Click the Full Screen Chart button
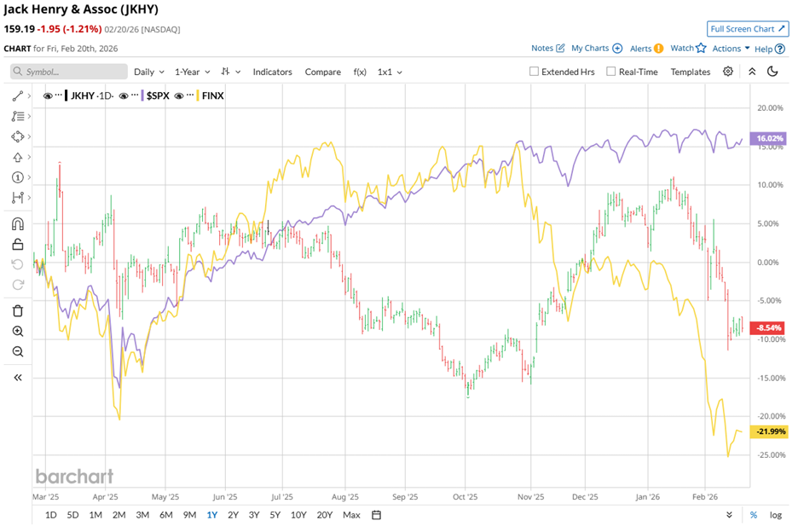798x532 pixels. click(748, 28)
